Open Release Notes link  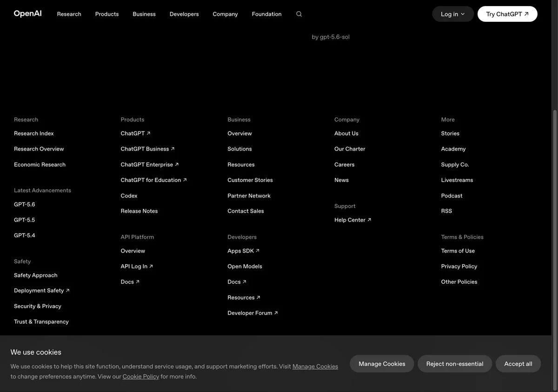[139, 211]
